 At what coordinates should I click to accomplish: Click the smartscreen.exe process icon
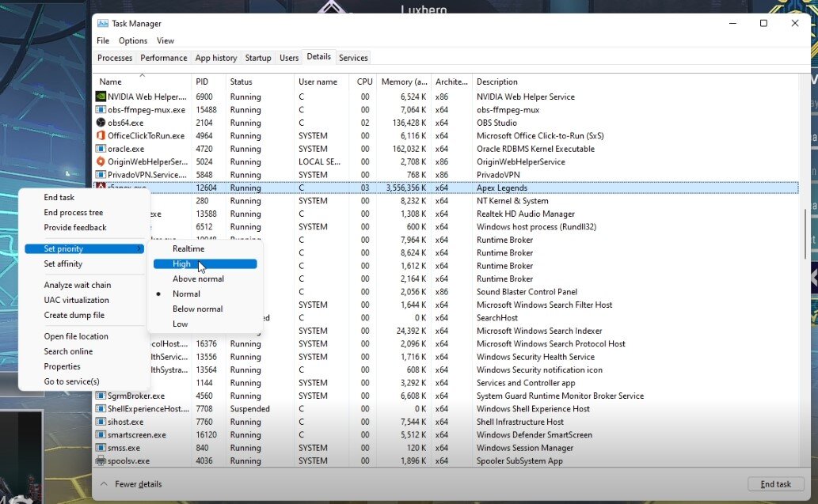[101, 435]
